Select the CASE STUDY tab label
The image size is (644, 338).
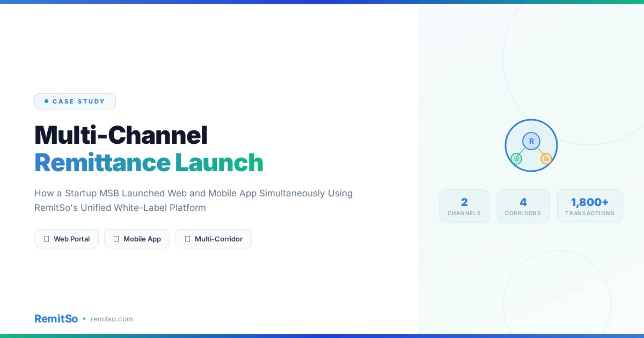coord(79,101)
